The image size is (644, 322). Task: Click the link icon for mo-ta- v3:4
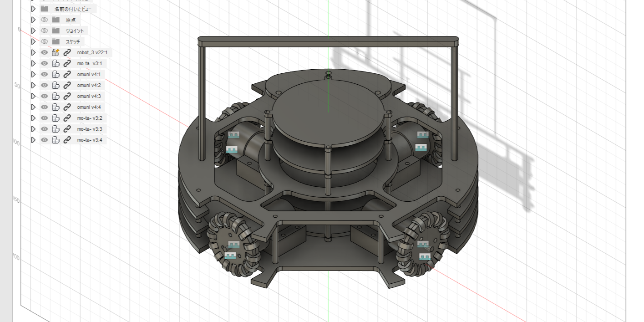click(x=67, y=140)
